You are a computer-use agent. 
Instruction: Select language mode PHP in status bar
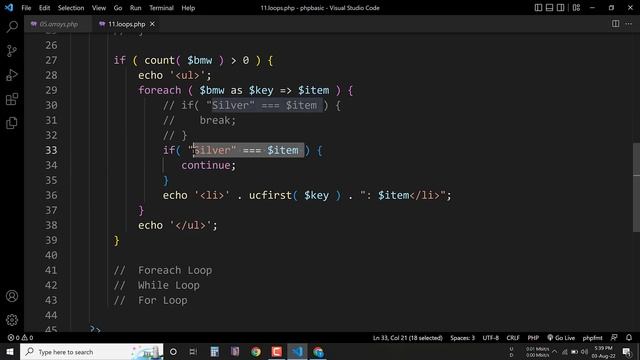point(533,338)
